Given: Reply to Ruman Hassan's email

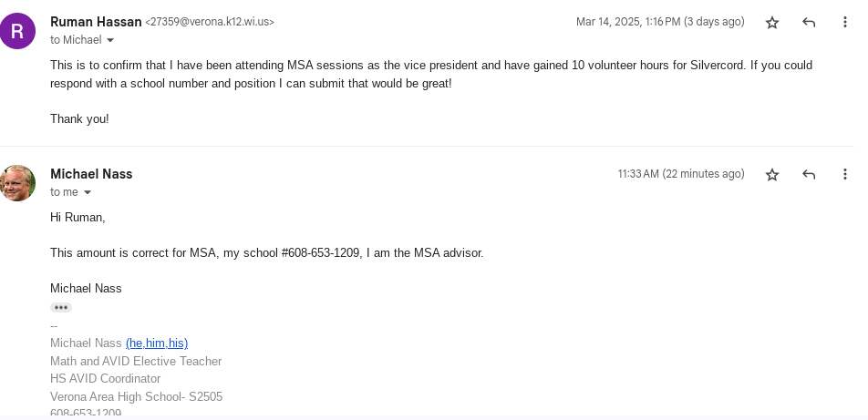Looking at the screenshot, I should 809,23.
